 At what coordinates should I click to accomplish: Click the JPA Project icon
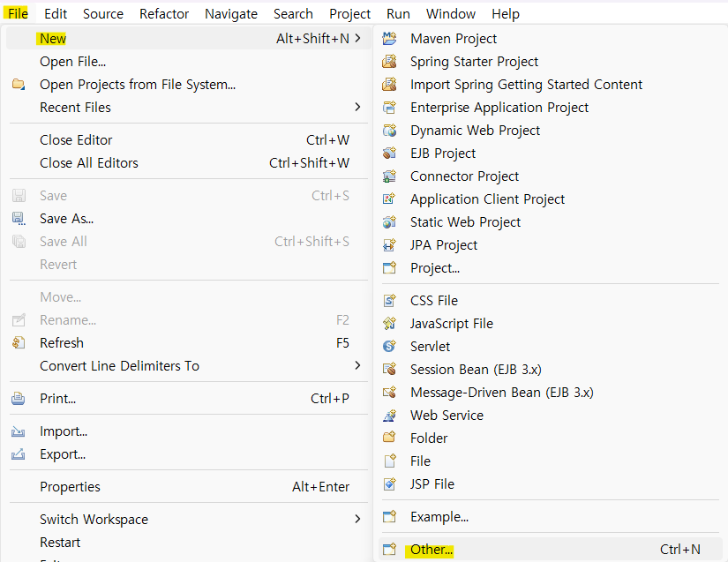[389, 245]
